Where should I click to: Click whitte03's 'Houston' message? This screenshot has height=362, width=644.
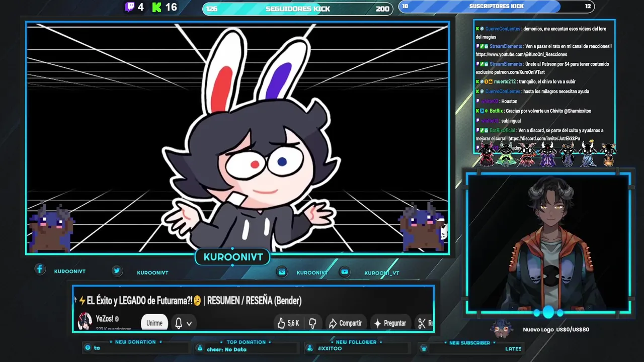pyautogui.click(x=509, y=102)
